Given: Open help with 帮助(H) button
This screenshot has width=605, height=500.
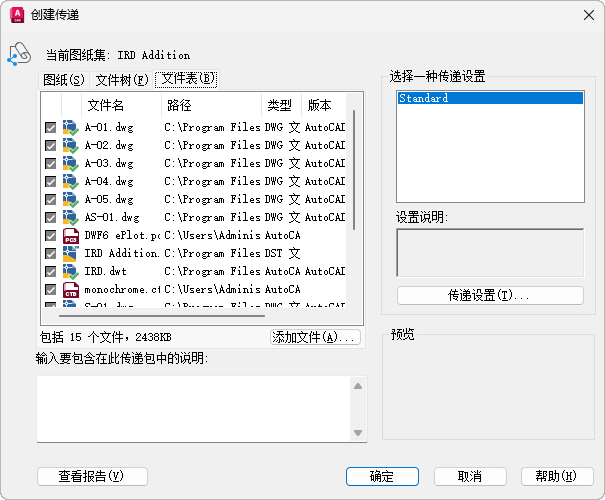Looking at the screenshot, I should coord(557,476).
